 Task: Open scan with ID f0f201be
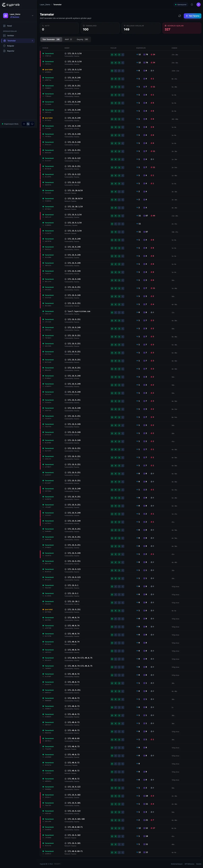pos(120,136)
